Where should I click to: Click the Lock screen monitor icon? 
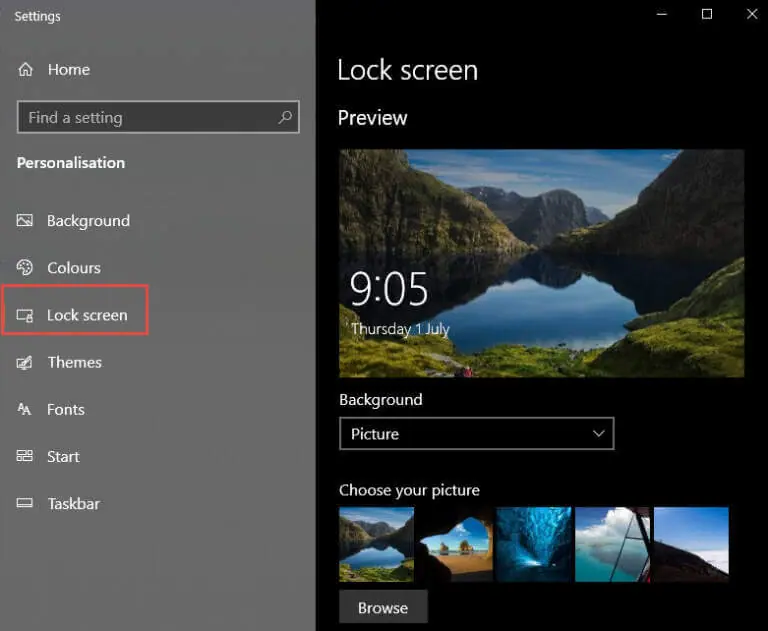coord(24,315)
